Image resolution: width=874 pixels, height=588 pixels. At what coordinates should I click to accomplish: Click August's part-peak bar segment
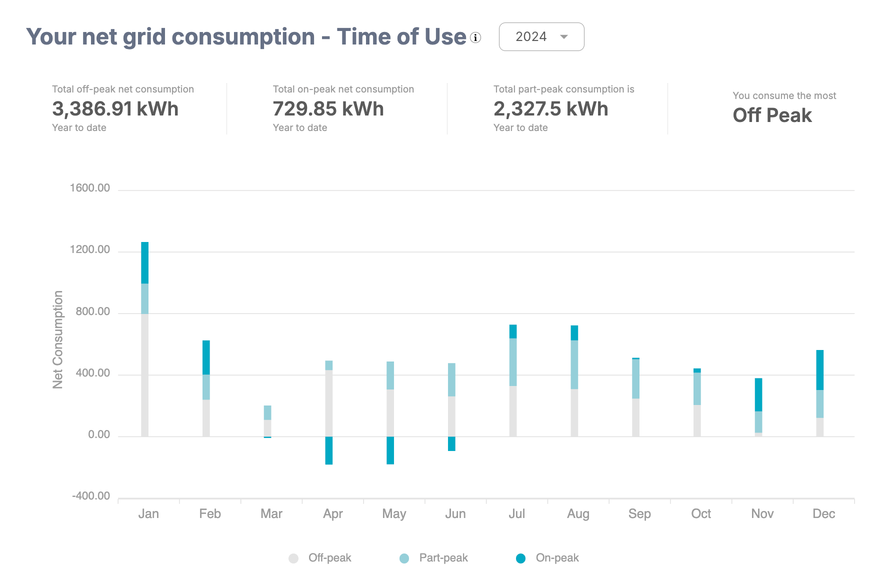pyautogui.click(x=574, y=364)
